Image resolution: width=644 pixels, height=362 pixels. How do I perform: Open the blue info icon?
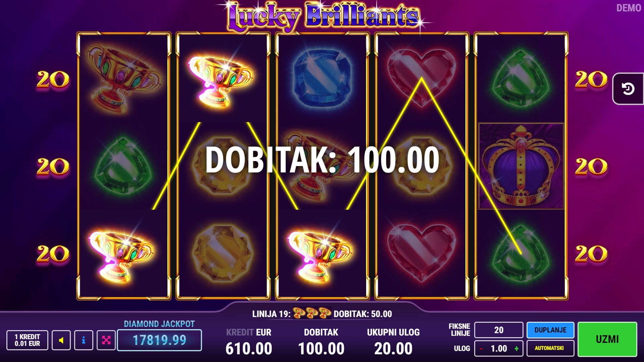pyautogui.click(x=84, y=340)
